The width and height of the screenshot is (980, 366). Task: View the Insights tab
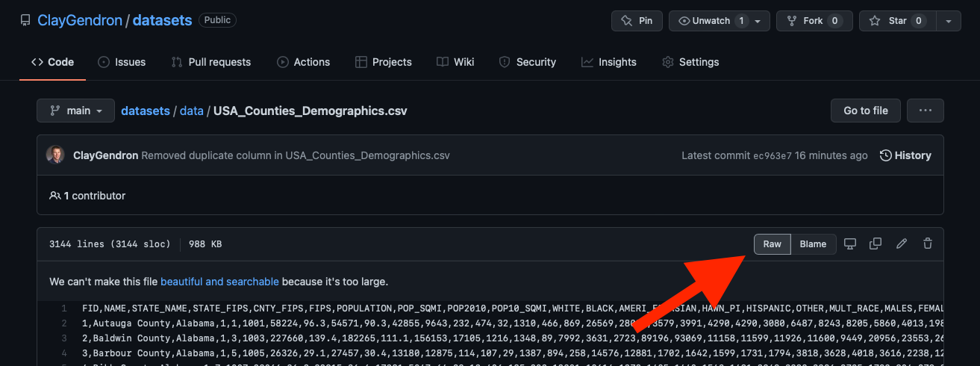[x=609, y=62]
